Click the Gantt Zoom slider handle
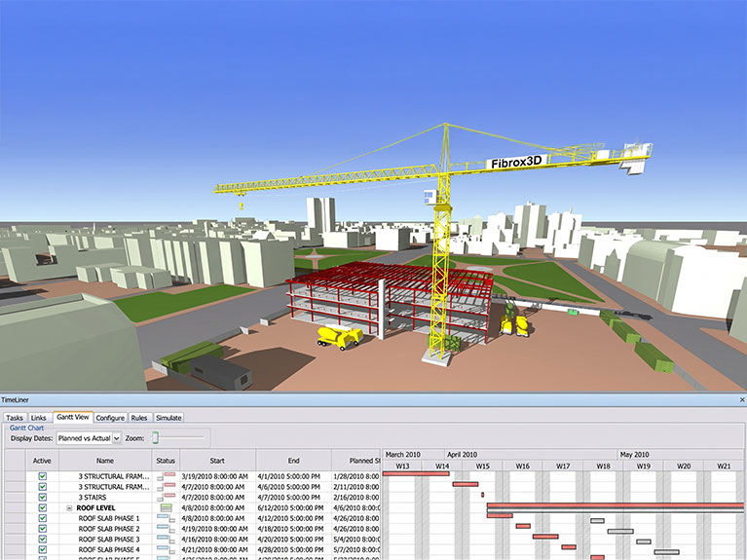This screenshot has height=560, width=747. click(x=155, y=437)
